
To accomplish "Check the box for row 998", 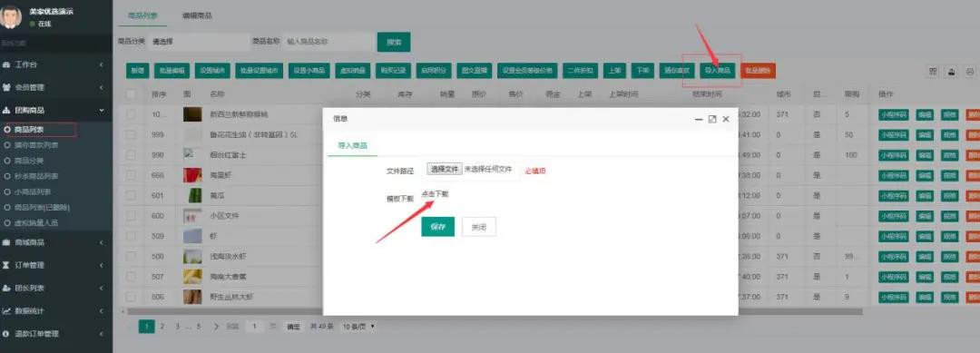I will click(x=131, y=155).
